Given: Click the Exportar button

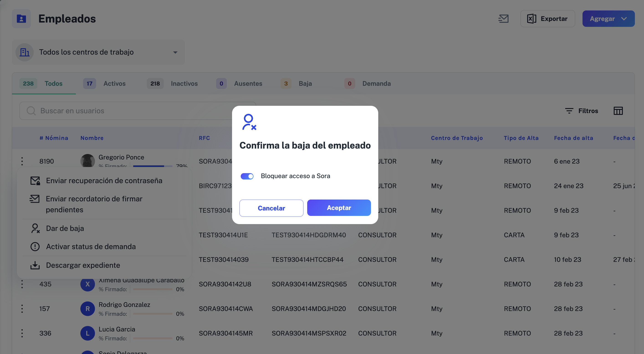Looking at the screenshot, I should point(547,19).
